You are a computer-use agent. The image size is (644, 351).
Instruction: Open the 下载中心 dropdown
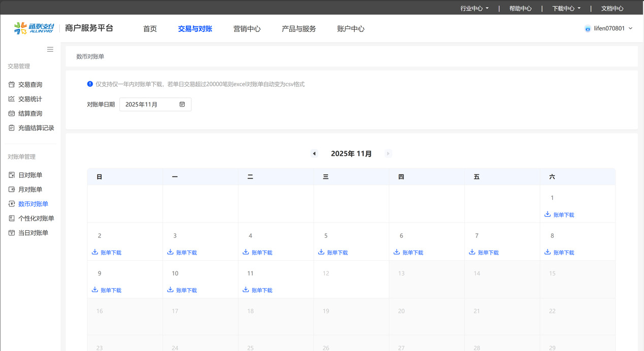pyautogui.click(x=566, y=9)
